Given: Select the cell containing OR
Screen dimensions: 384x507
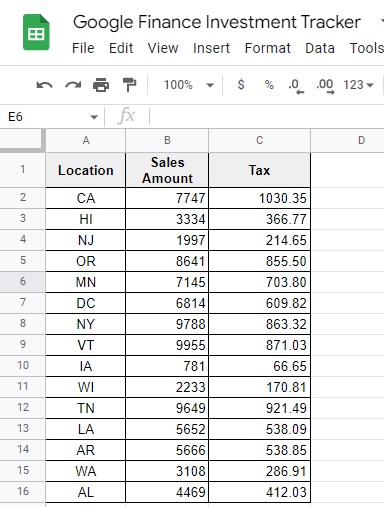Looking at the screenshot, I should [x=86, y=261].
